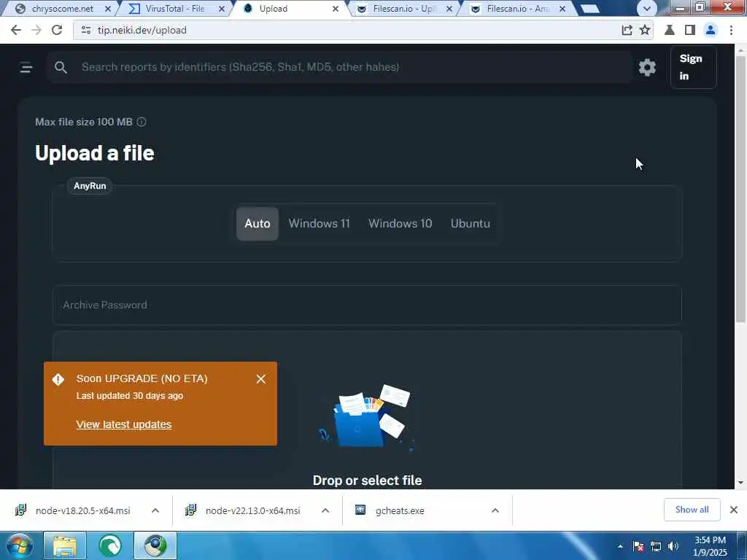Switch to the VirusTotal - File tab
The image size is (747, 560).
click(x=174, y=9)
